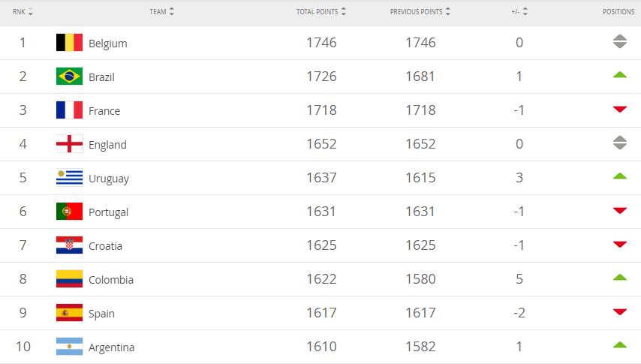Click the Brazil flag icon
Image resolution: width=641 pixels, height=364 pixels.
[x=69, y=77]
